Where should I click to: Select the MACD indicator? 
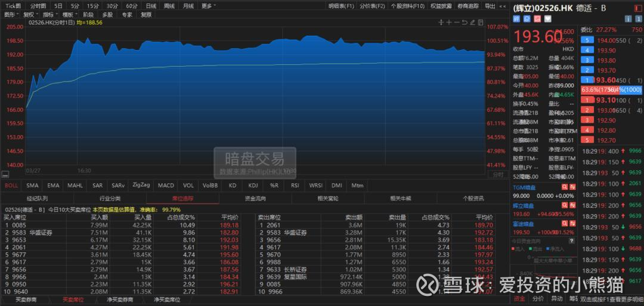pos(166,185)
